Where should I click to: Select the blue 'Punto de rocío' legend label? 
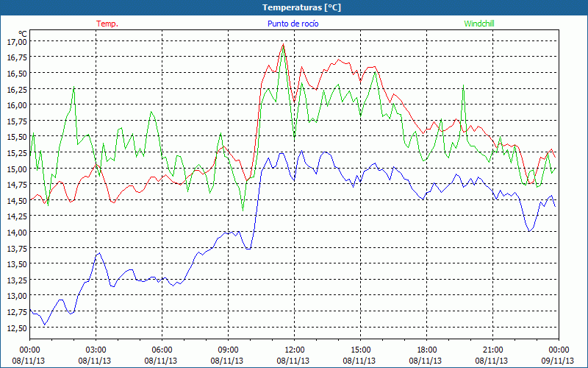[x=293, y=24]
